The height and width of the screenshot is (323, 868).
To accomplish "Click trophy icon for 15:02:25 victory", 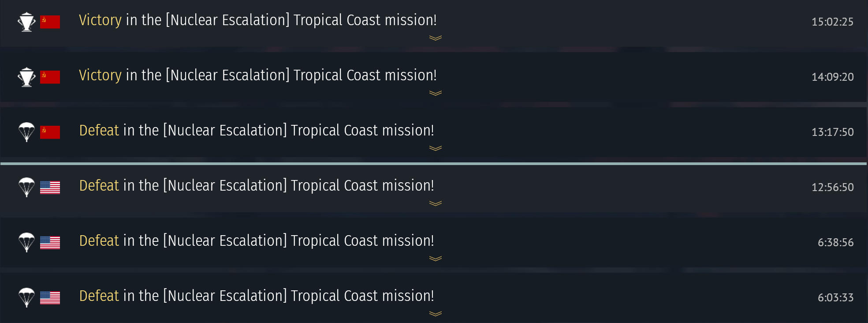I will pos(26,22).
